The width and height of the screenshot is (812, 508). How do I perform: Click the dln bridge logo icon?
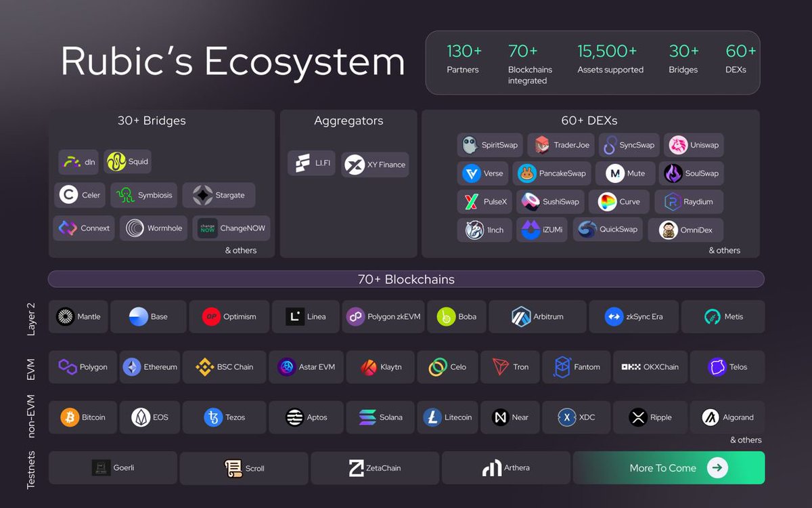click(72, 162)
